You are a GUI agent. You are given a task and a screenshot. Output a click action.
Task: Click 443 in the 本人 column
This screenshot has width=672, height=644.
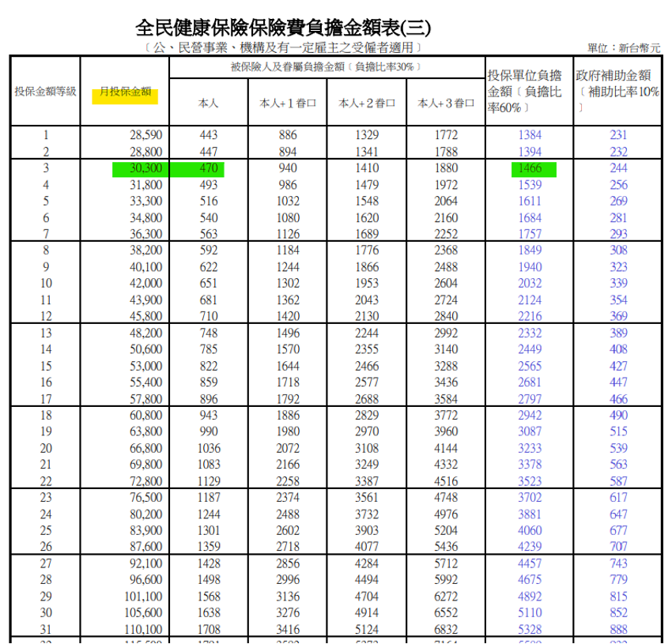pyautogui.click(x=208, y=135)
